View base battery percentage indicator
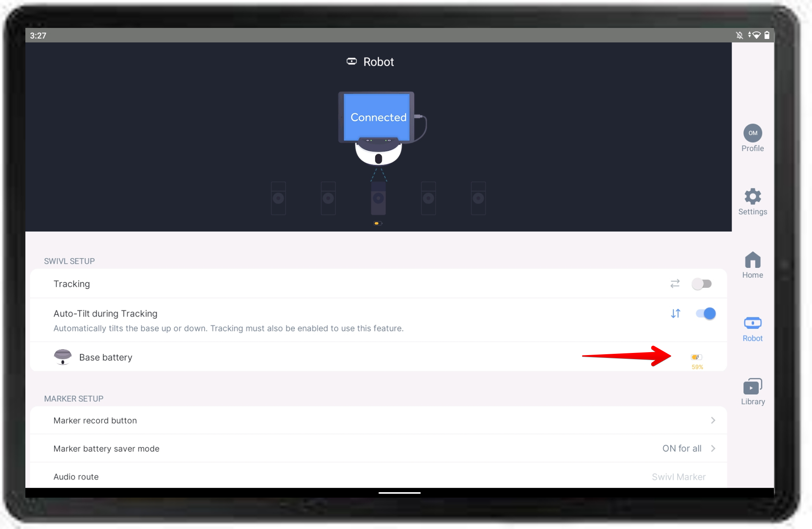Viewport: 812px width, 529px height. tap(697, 360)
